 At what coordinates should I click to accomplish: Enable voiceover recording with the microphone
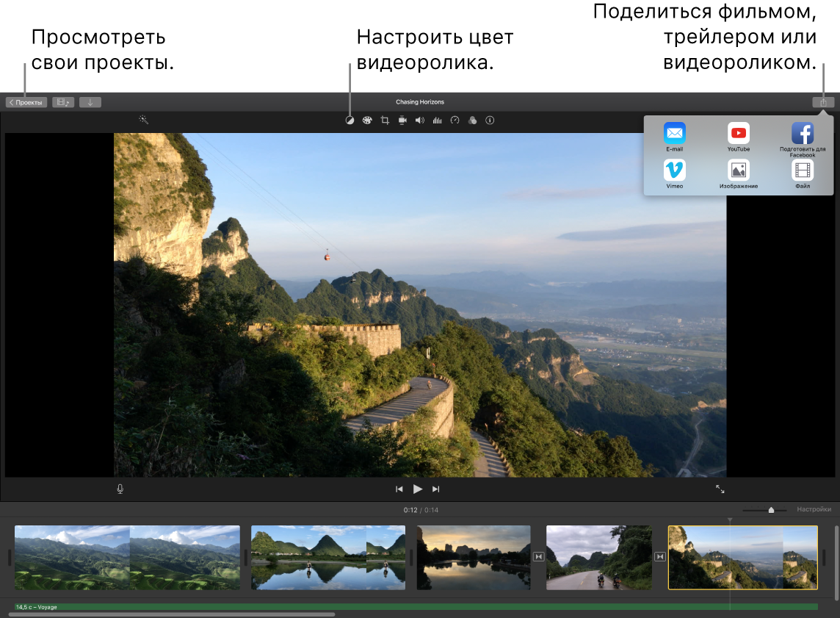[x=120, y=488]
